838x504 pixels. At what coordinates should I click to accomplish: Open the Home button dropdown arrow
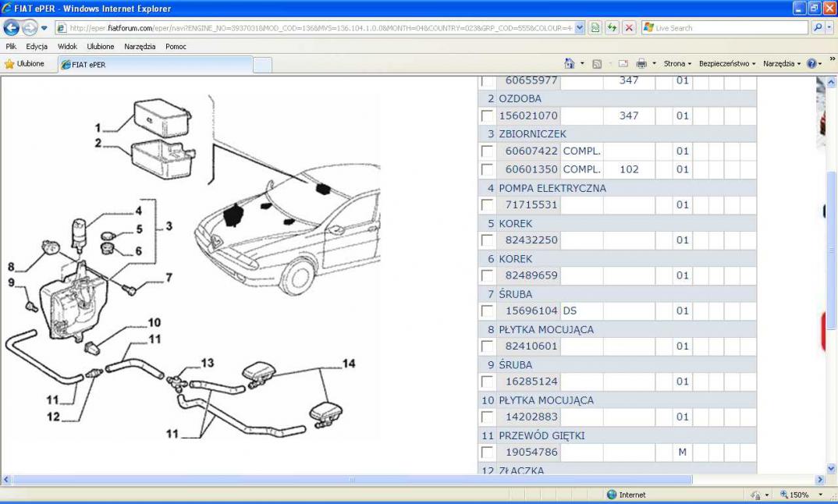pos(582,64)
